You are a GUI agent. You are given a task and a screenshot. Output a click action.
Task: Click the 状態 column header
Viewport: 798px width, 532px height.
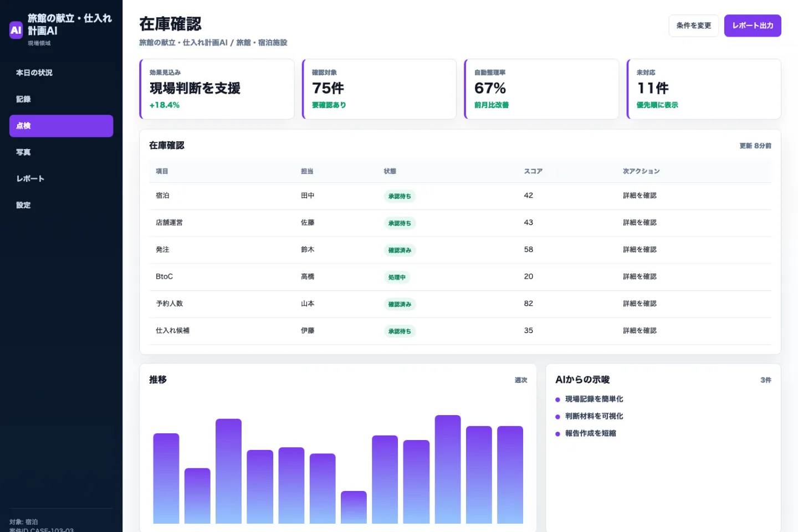click(x=390, y=171)
